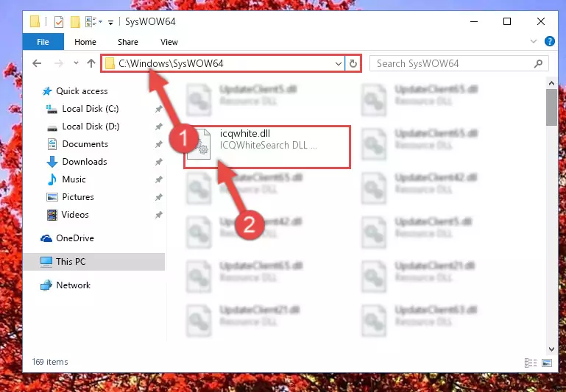
Task: Click the pin icon next to Pictures
Action: tap(158, 197)
